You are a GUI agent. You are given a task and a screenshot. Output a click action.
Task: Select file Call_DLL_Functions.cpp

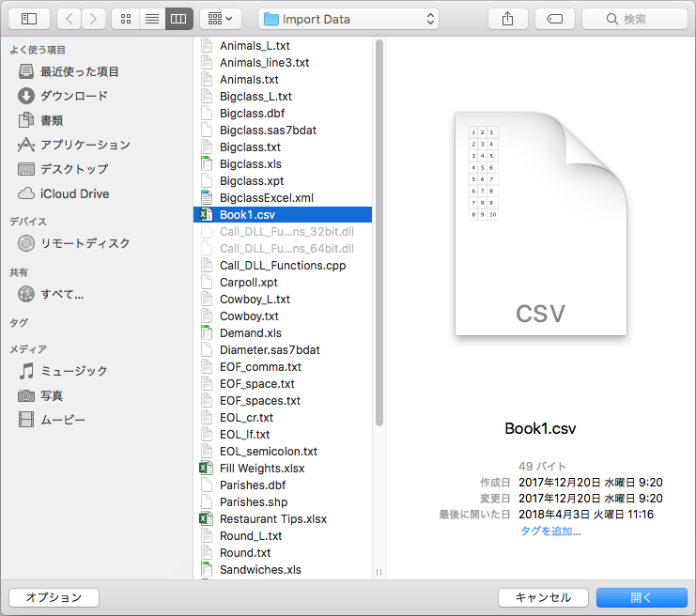pyautogui.click(x=283, y=266)
